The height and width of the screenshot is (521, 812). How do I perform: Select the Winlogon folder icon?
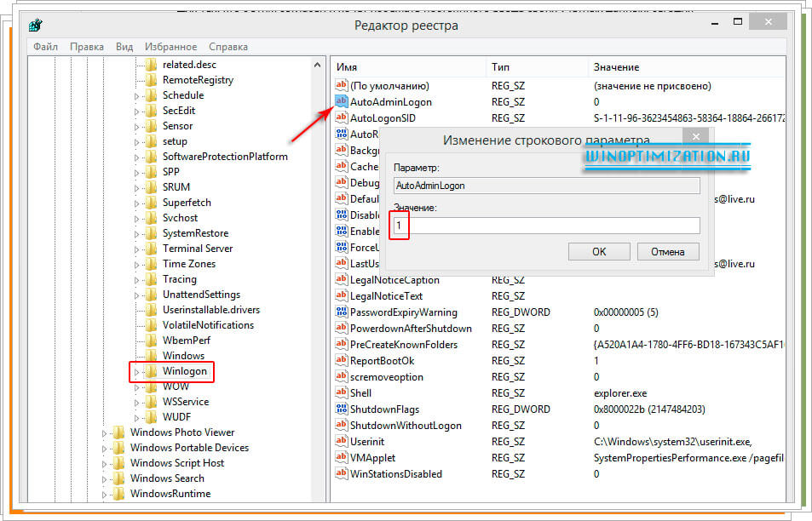tap(151, 371)
